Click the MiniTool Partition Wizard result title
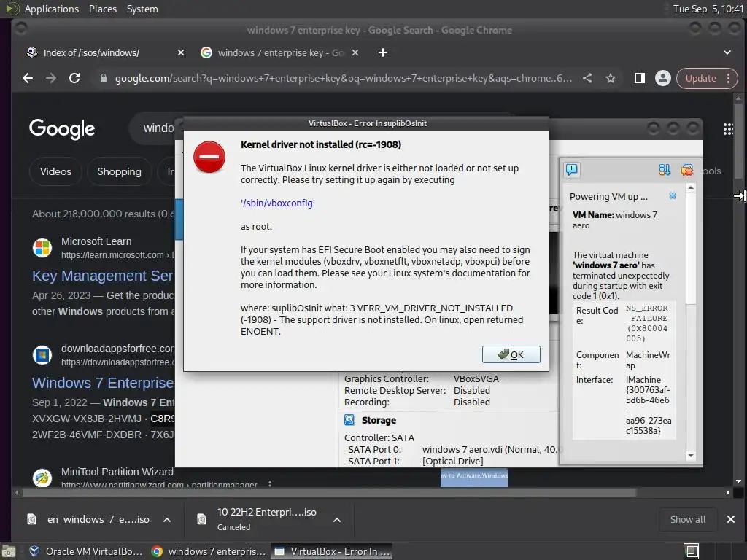Image resolution: width=747 pixels, height=560 pixels. click(x=117, y=472)
